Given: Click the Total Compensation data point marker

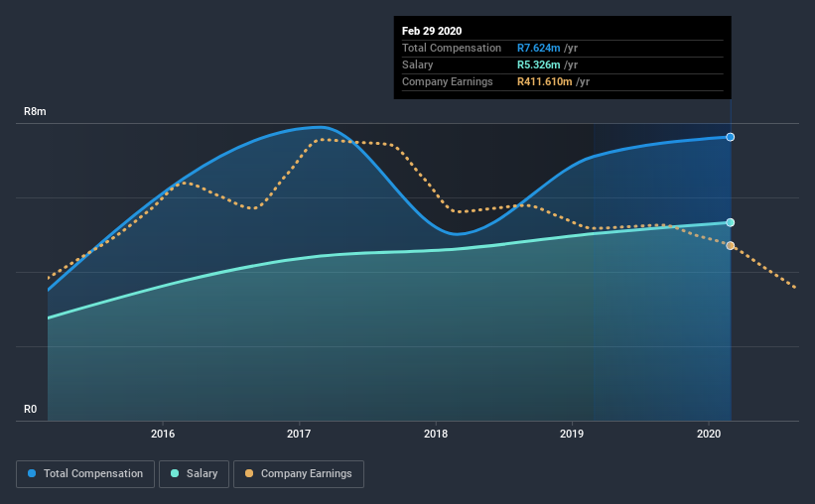Looking at the screenshot, I should 731,137.
